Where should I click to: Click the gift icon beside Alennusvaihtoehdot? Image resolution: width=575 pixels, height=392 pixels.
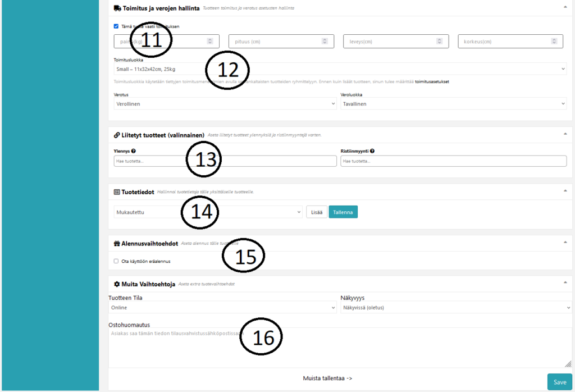pos(117,244)
